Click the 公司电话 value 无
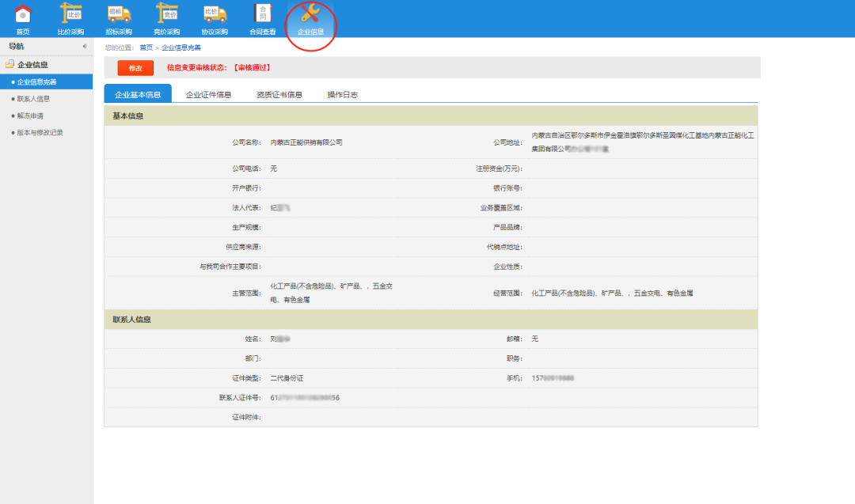The width and height of the screenshot is (855, 504). point(274,169)
